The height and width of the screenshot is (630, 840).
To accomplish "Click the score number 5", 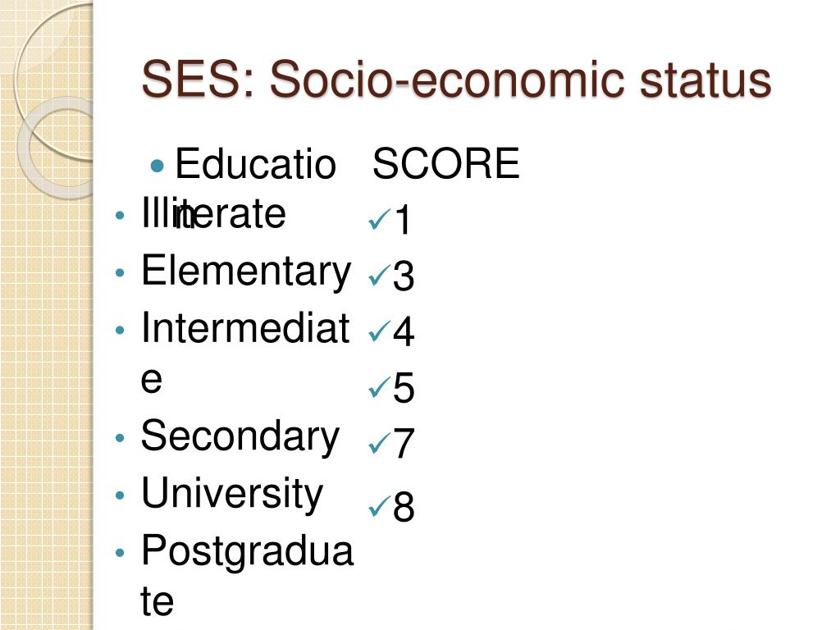I will coord(404,387).
